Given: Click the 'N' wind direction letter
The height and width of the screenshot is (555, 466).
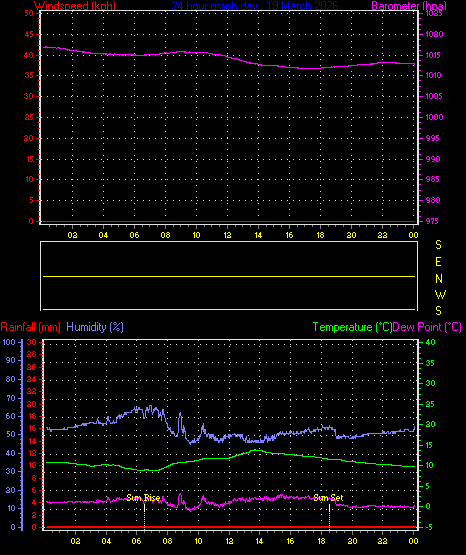Looking at the screenshot, I should coord(439,279).
